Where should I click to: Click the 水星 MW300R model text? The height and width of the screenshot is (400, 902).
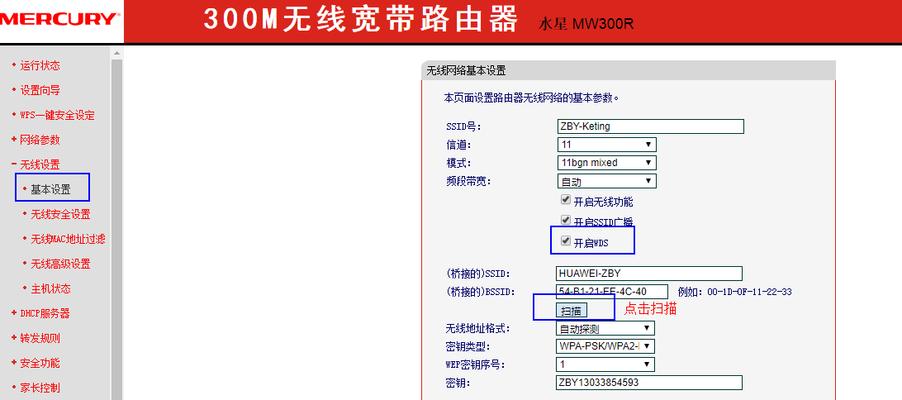[586, 24]
